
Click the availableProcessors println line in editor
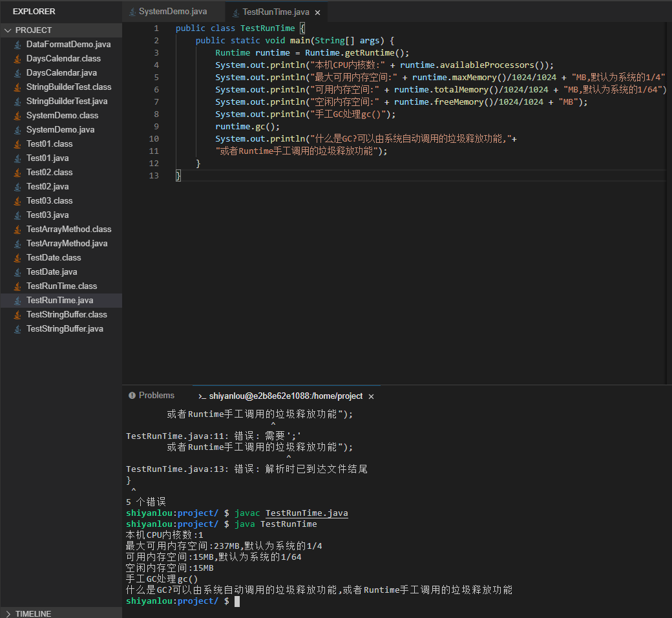click(x=384, y=65)
